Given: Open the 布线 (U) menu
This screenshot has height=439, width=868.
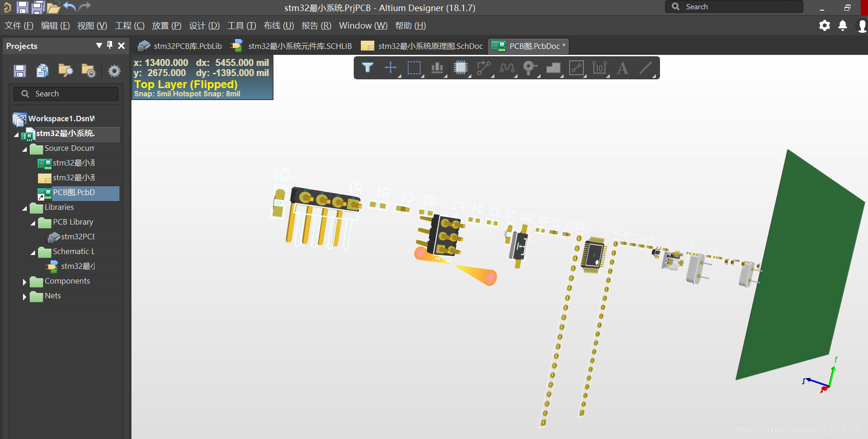Looking at the screenshot, I should [x=279, y=26].
